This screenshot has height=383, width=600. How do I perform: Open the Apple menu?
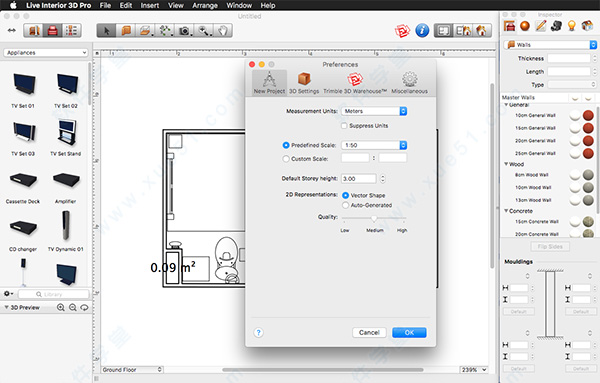13,5
